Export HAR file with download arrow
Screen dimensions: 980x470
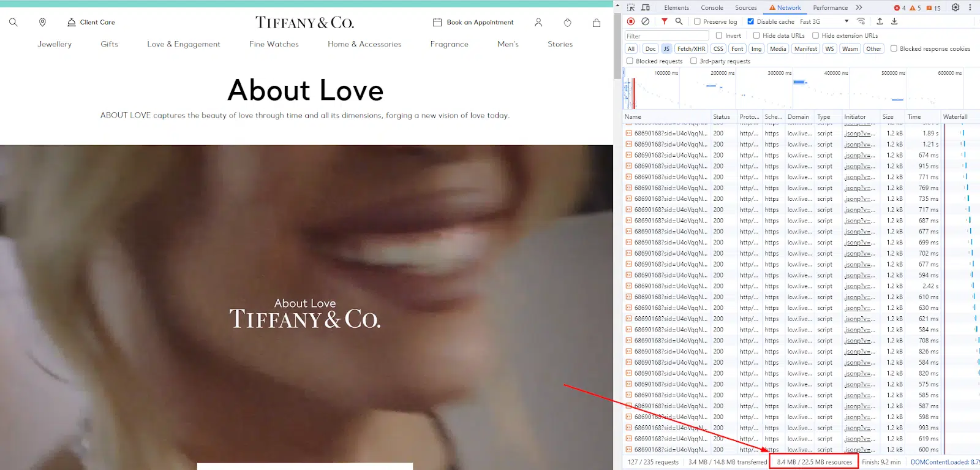pos(894,21)
